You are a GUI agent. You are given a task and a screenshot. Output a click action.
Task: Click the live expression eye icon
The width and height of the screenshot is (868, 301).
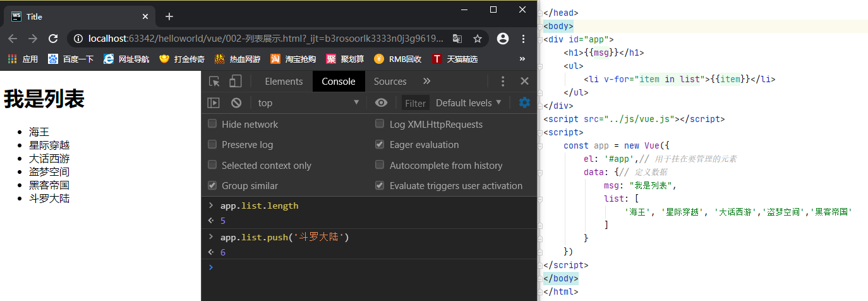[381, 102]
